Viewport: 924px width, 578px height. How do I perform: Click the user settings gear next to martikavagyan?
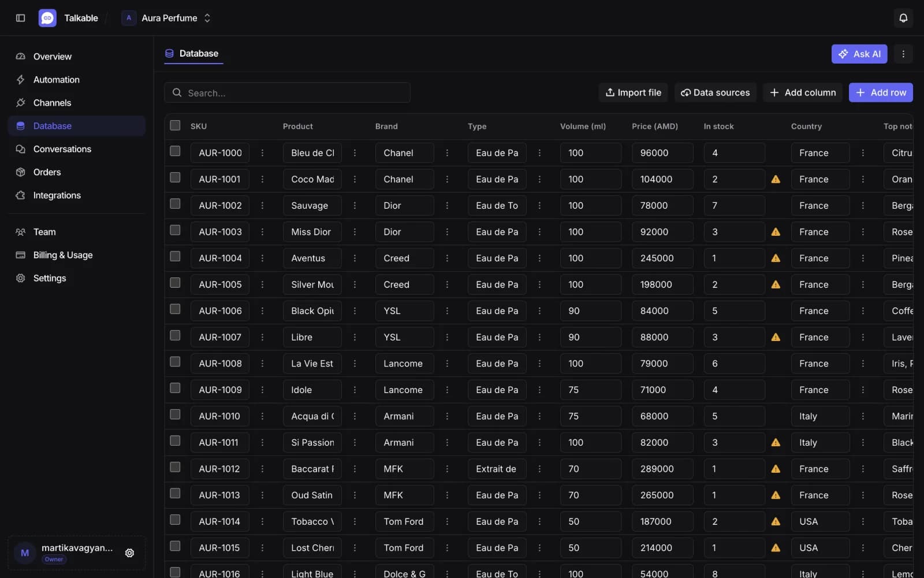click(130, 553)
